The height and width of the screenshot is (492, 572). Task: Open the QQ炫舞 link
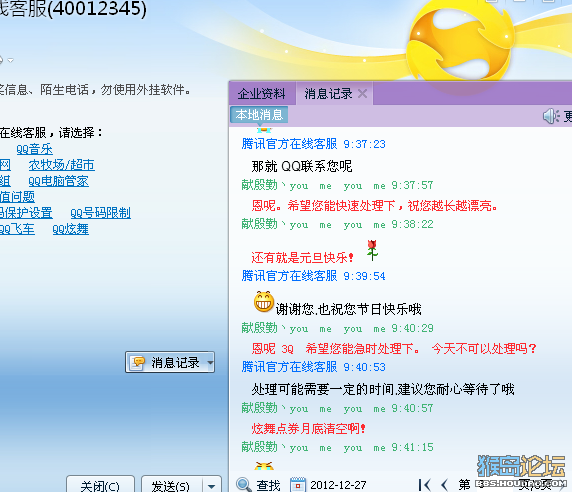pyautogui.click(x=70, y=229)
